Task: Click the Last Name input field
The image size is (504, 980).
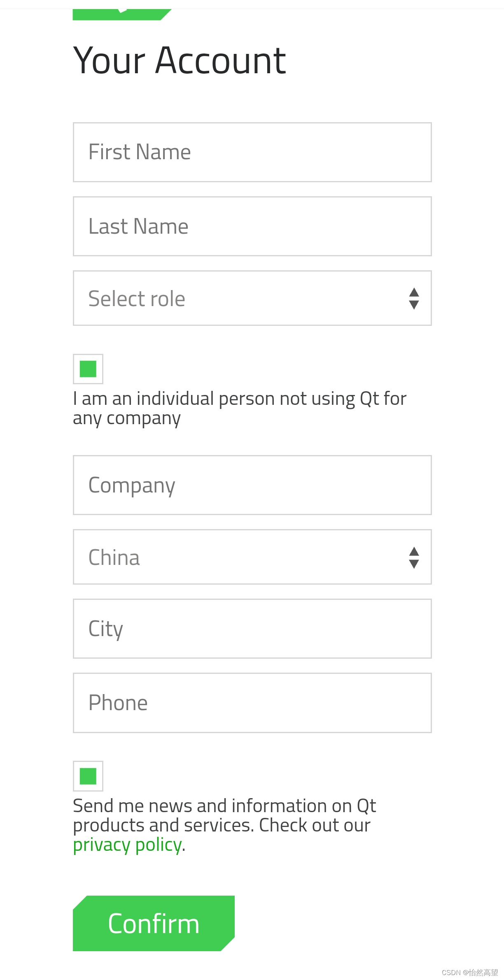Action: [252, 226]
